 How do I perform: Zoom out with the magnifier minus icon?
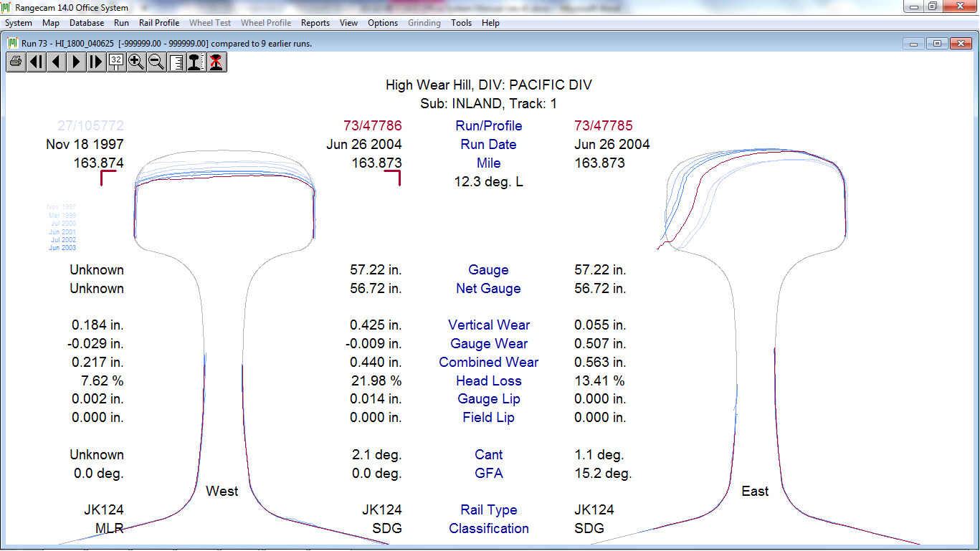156,62
